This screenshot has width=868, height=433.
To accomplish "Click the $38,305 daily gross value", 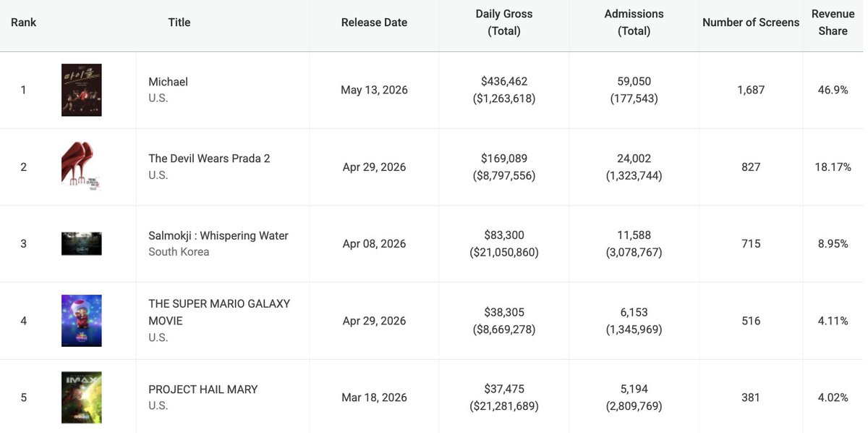I will [504, 312].
